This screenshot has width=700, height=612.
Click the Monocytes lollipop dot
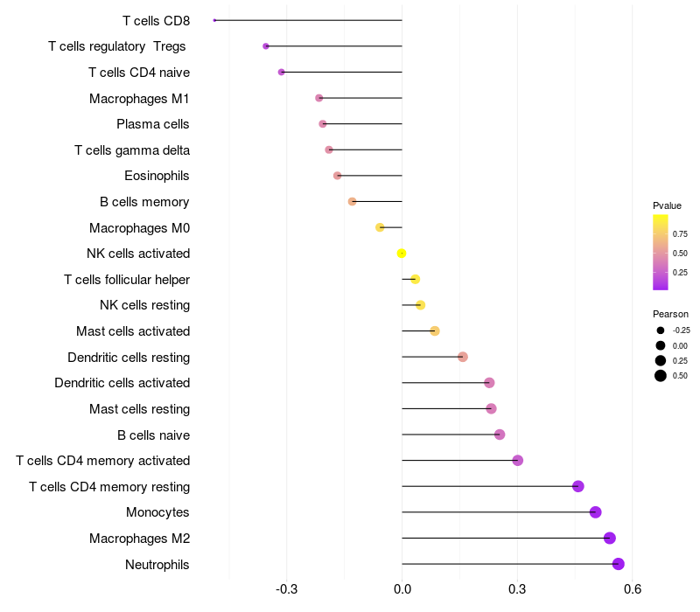[596, 512]
